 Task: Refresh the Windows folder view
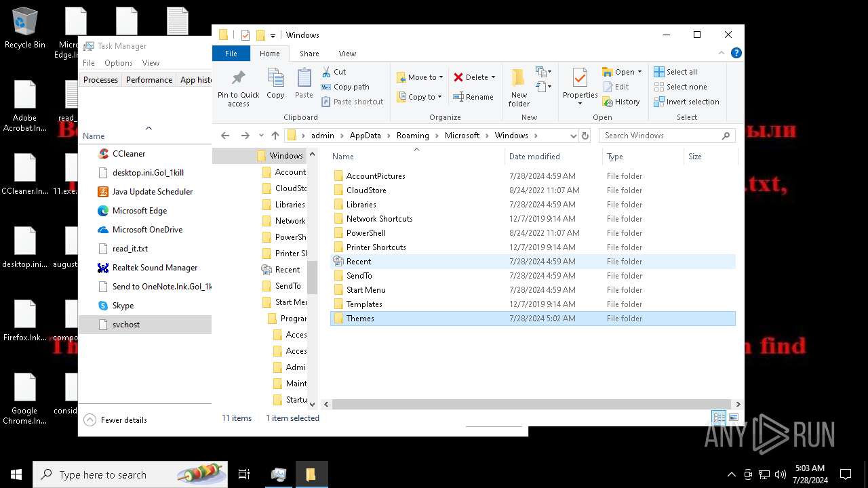pyautogui.click(x=585, y=136)
